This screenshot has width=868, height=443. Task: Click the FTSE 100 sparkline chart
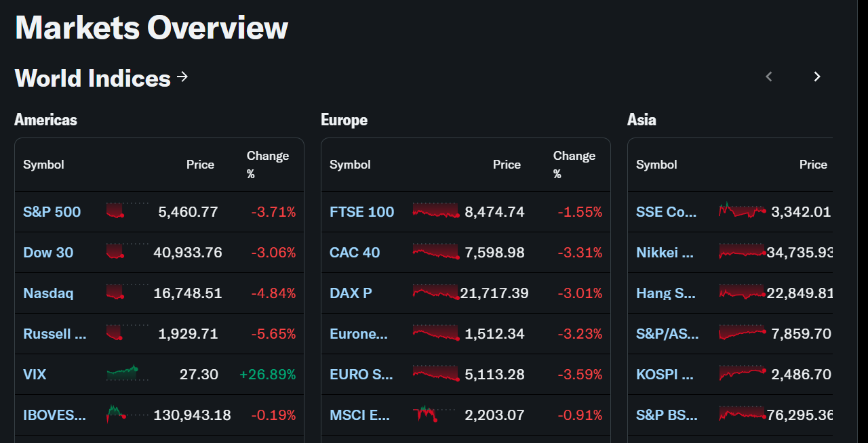tap(435, 211)
